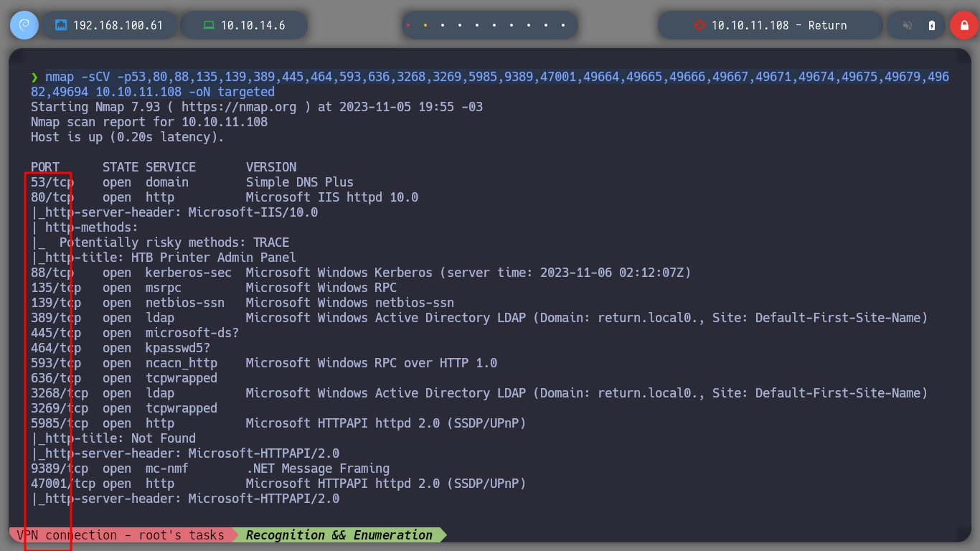
Task: Click 'msrpc' service on the 135/tcp row
Action: coord(164,288)
